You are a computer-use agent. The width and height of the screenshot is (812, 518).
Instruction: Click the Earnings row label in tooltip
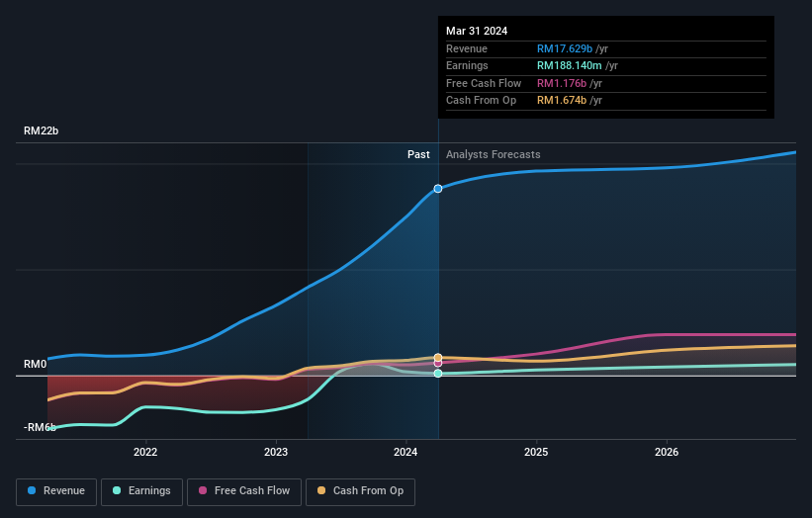click(467, 65)
